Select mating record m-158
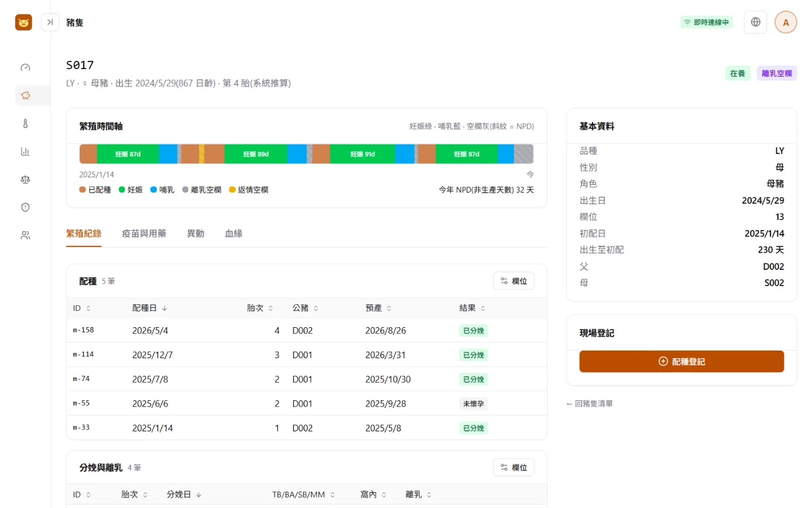The width and height of the screenshot is (812, 508). click(307, 331)
